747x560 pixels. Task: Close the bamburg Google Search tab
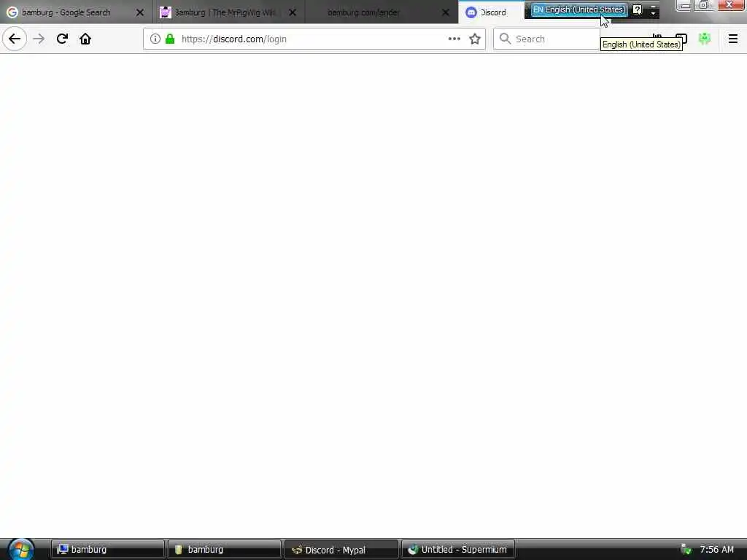[139, 12]
